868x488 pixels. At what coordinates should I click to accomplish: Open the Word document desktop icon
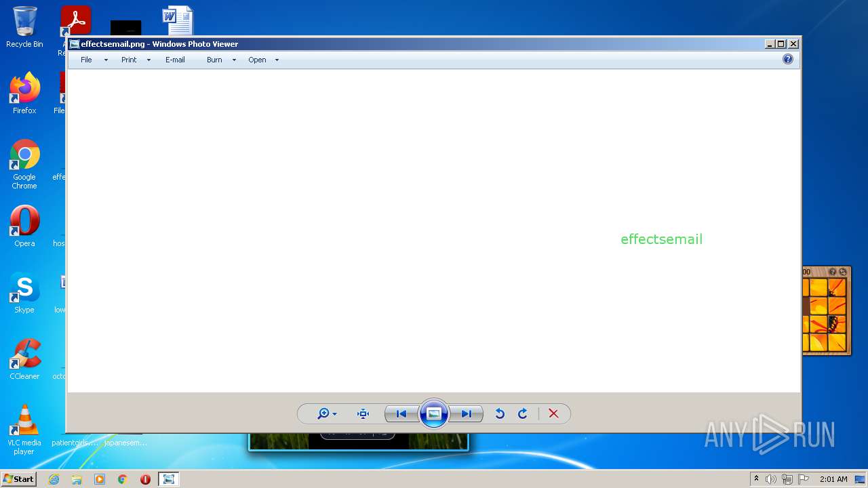(x=178, y=20)
